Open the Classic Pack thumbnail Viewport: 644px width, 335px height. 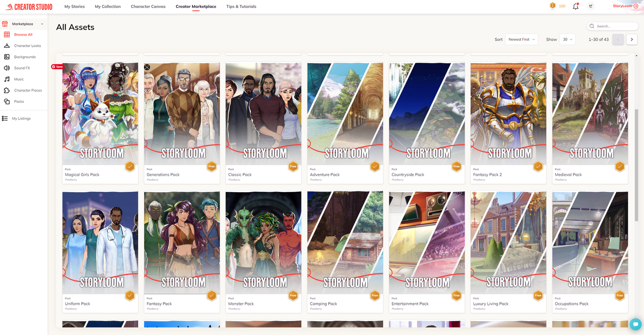[x=264, y=114]
